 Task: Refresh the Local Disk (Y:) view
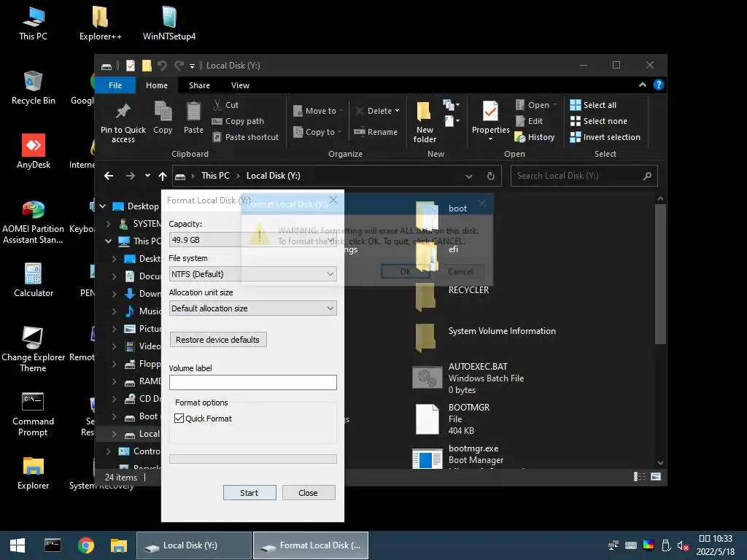(491, 176)
